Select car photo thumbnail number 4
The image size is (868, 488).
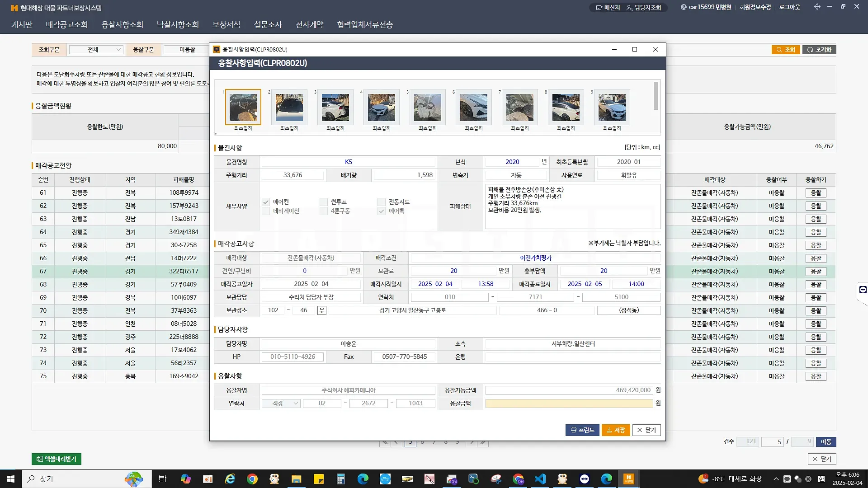click(382, 107)
